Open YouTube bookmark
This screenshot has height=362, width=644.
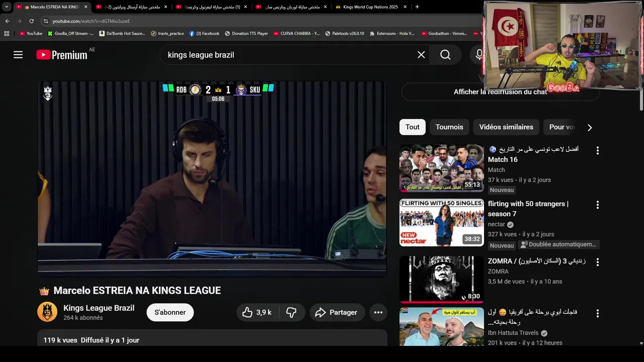tap(31, 34)
